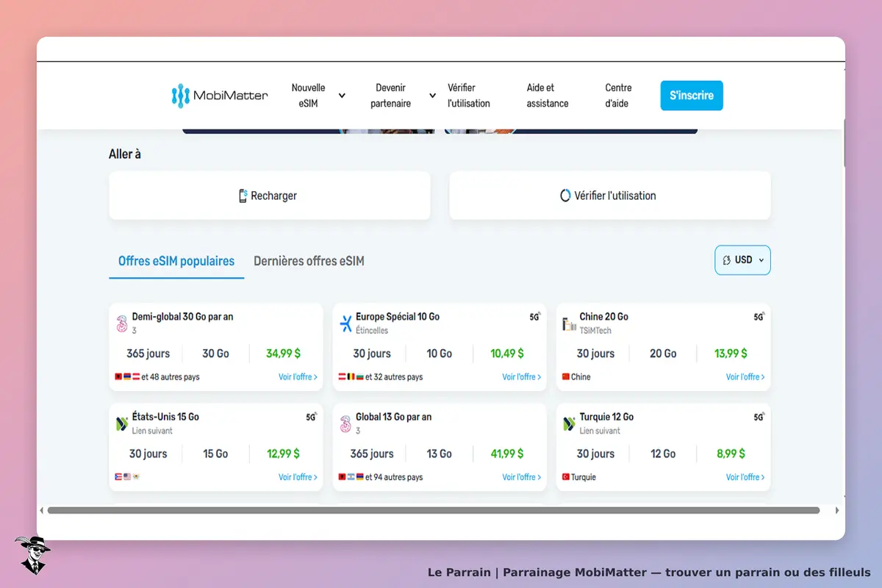Click the phone recharge icon beside Recharger
The height and width of the screenshot is (588, 882).
pyautogui.click(x=243, y=196)
